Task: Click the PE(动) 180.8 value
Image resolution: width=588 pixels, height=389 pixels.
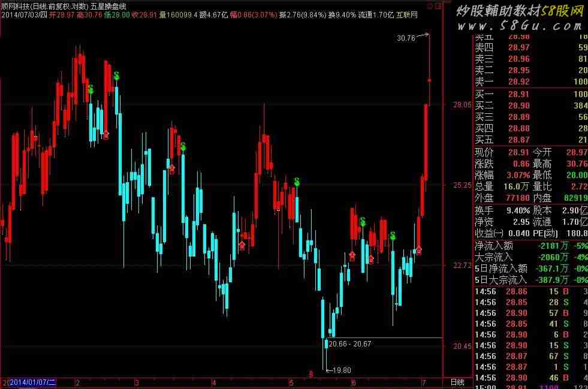Action: tap(577, 233)
